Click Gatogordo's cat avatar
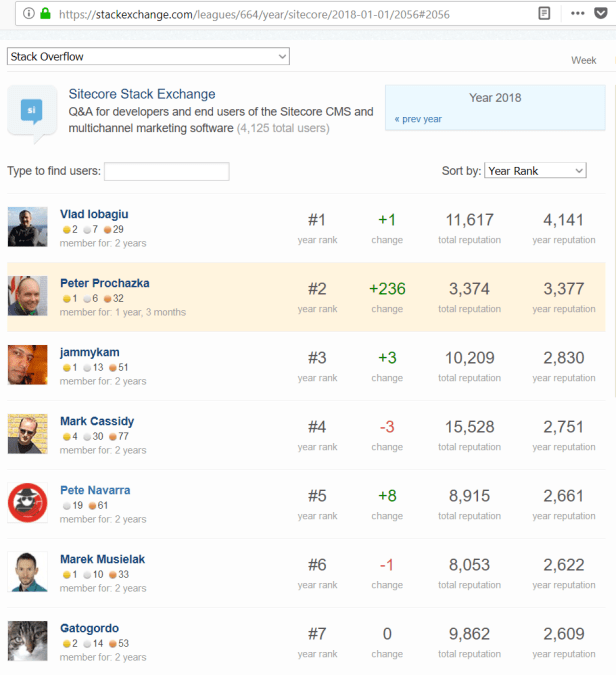Screen dimensions: 616x675 coord(27,641)
